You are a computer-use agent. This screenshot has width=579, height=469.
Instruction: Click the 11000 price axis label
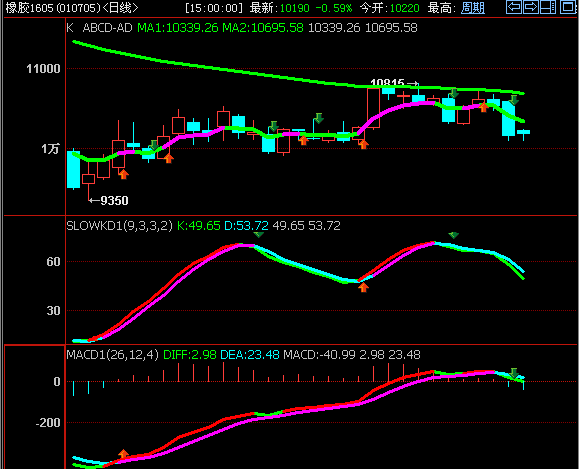[43, 69]
